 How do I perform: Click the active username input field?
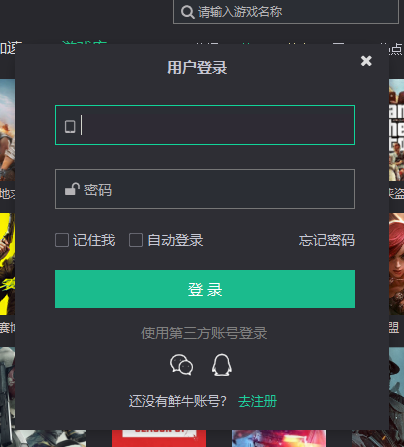tap(205, 125)
